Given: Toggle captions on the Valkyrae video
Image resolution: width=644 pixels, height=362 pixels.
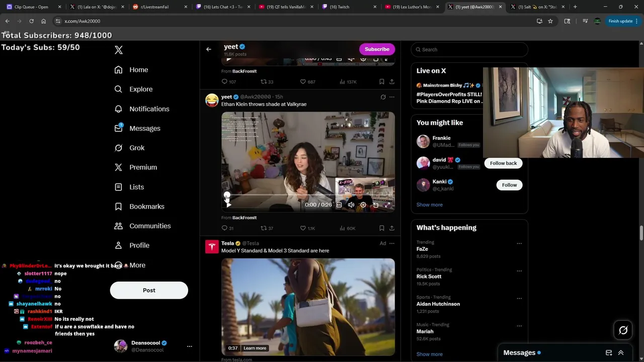Looking at the screenshot, I should tap(339, 205).
